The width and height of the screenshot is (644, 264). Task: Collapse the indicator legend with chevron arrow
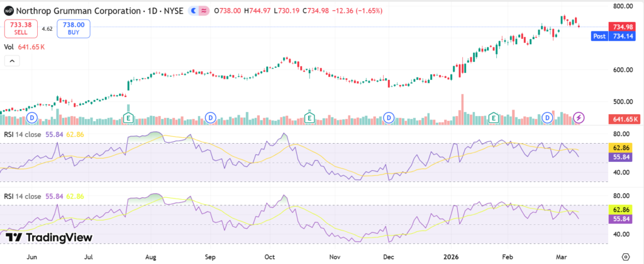[x=11, y=61]
